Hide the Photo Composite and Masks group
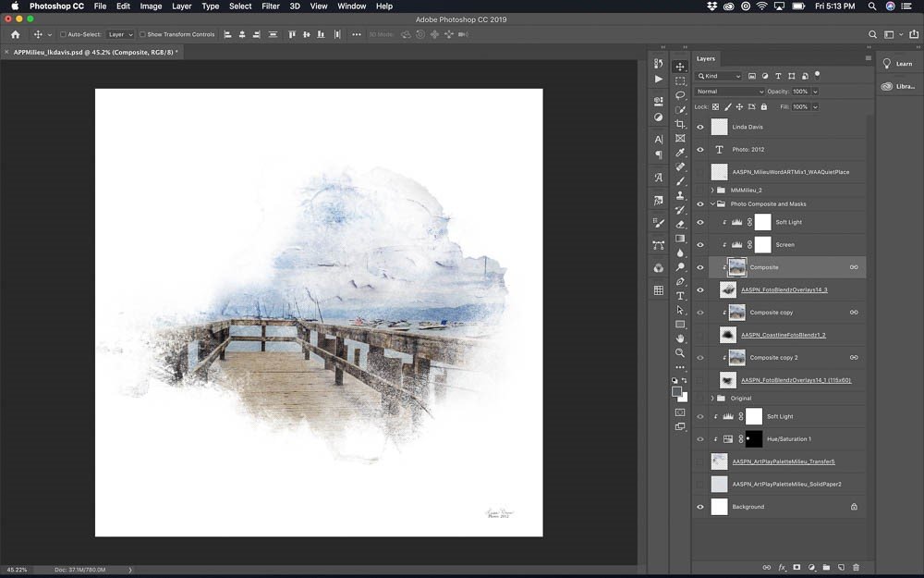This screenshot has width=924, height=578. (x=700, y=204)
